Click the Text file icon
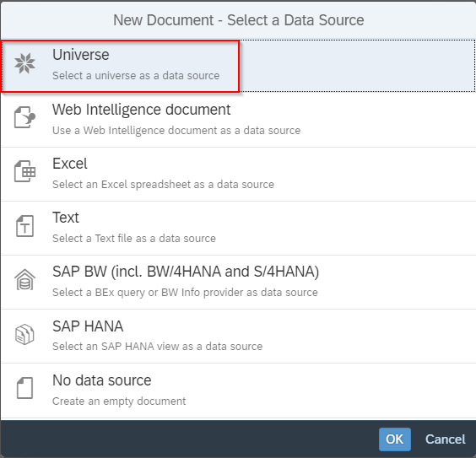 coord(24,226)
